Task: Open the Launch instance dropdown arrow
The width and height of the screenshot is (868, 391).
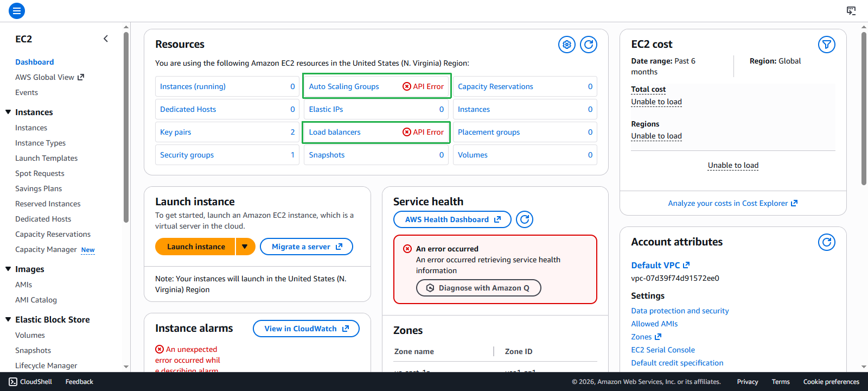Action: tap(245, 247)
